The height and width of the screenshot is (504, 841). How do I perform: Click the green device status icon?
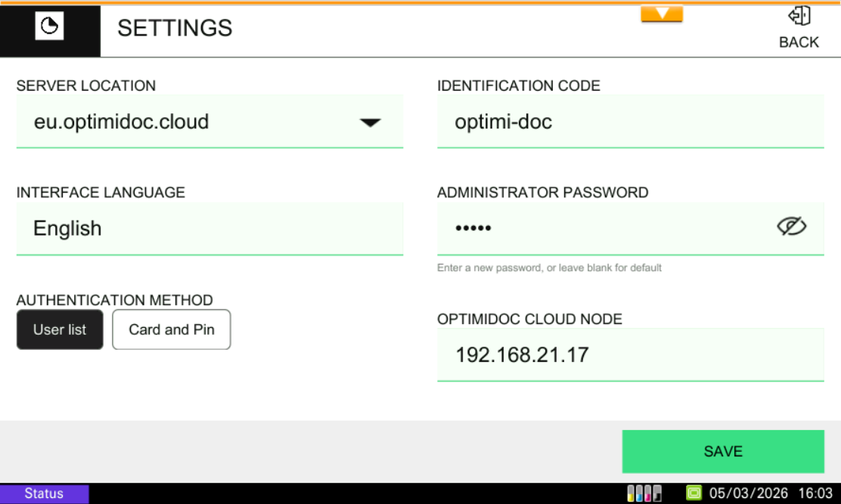[694, 493]
